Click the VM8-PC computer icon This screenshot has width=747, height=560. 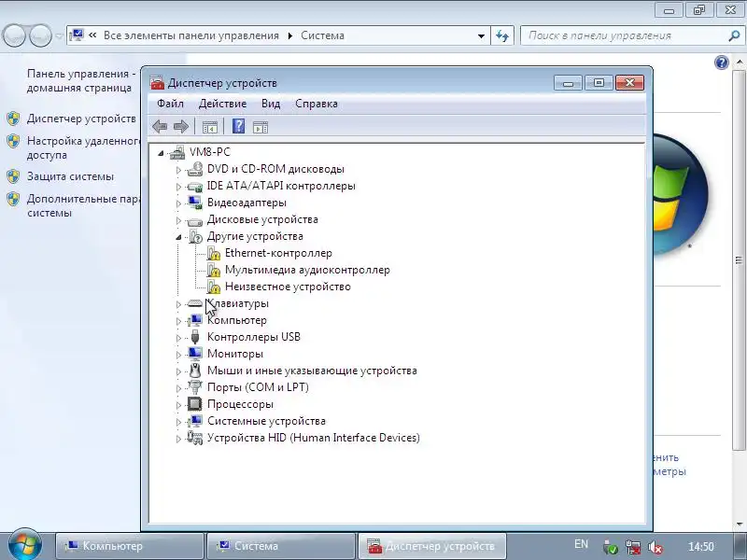[x=177, y=152]
